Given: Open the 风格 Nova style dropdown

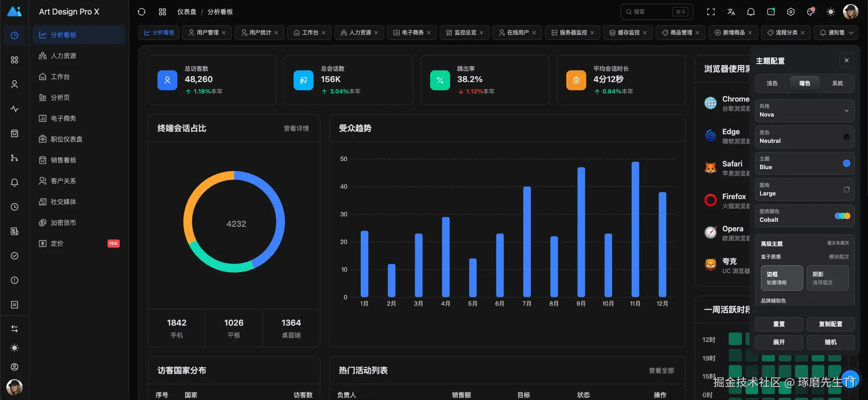Looking at the screenshot, I should click(804, 111).
